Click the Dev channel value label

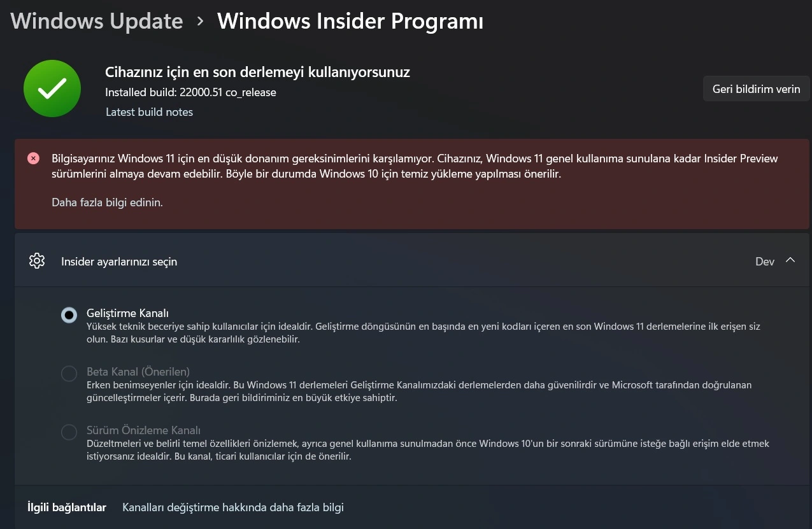click(765, 262)
